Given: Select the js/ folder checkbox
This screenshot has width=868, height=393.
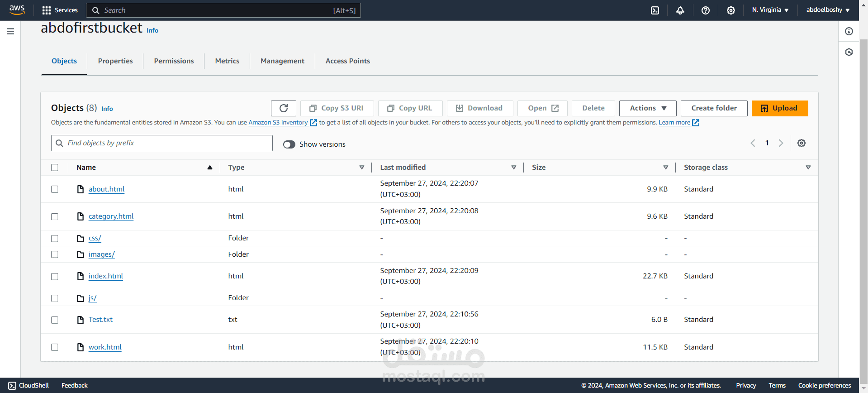Looking at the screenshot, I should 55,298.
